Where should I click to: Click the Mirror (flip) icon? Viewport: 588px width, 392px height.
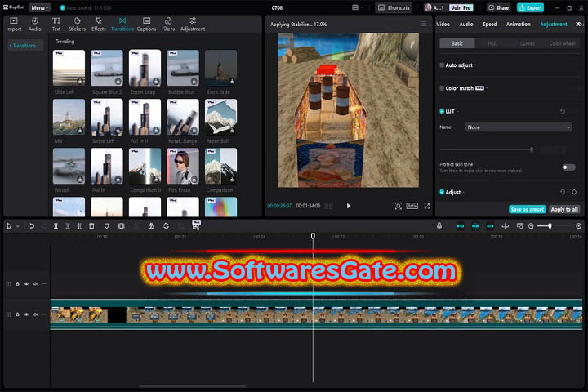151,226
